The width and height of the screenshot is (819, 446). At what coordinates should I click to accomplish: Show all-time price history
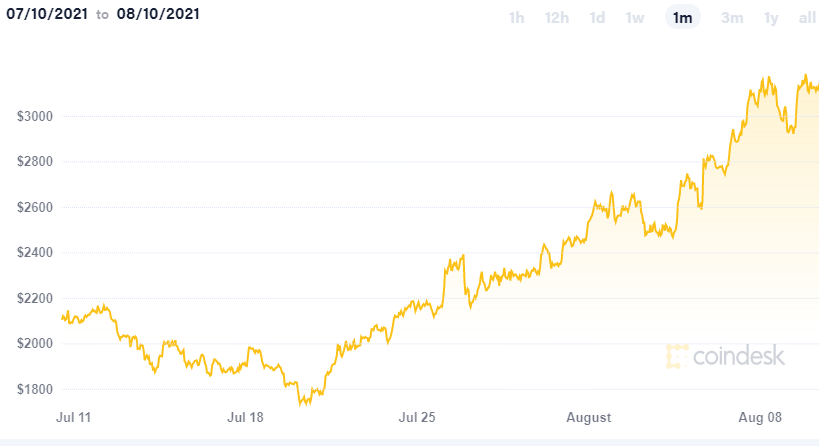click(807, 18)
